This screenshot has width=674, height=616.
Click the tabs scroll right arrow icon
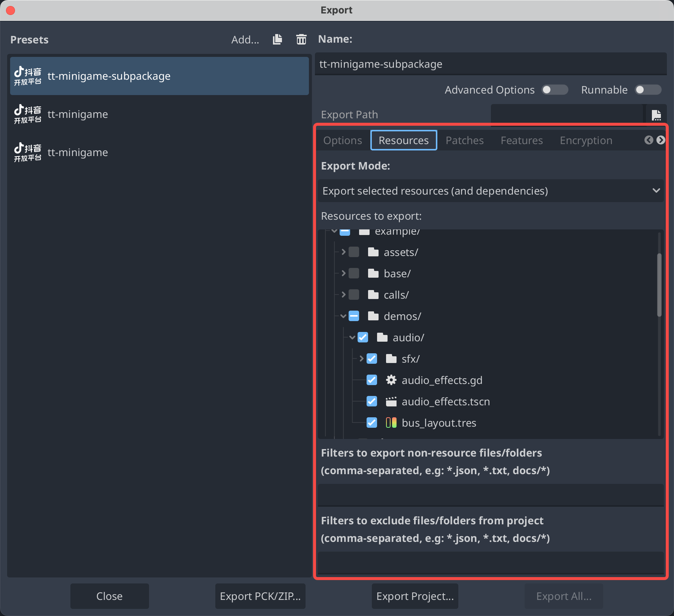[661, 140]
